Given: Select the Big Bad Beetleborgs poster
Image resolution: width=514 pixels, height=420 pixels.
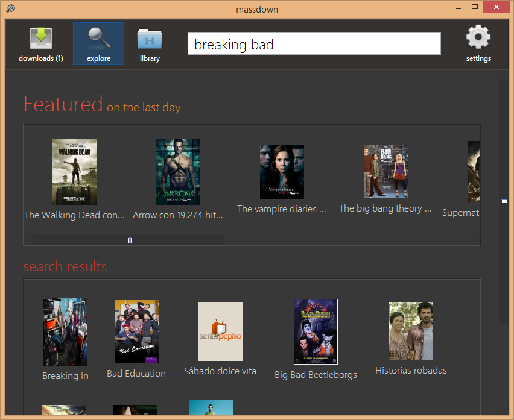Looking at the screenshot, I should coord(316,331).
